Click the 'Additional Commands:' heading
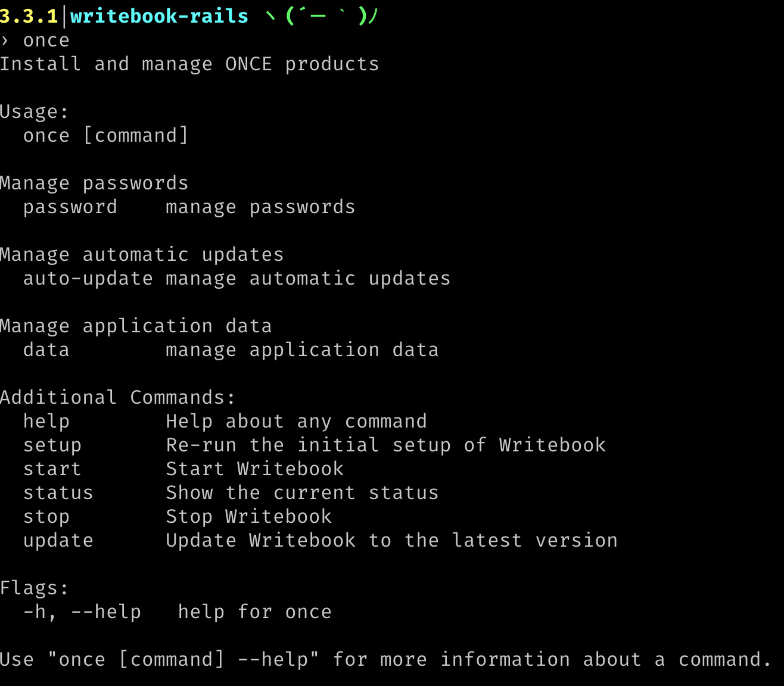The width and height of the screenshot is (784, 686). [118, 398]
